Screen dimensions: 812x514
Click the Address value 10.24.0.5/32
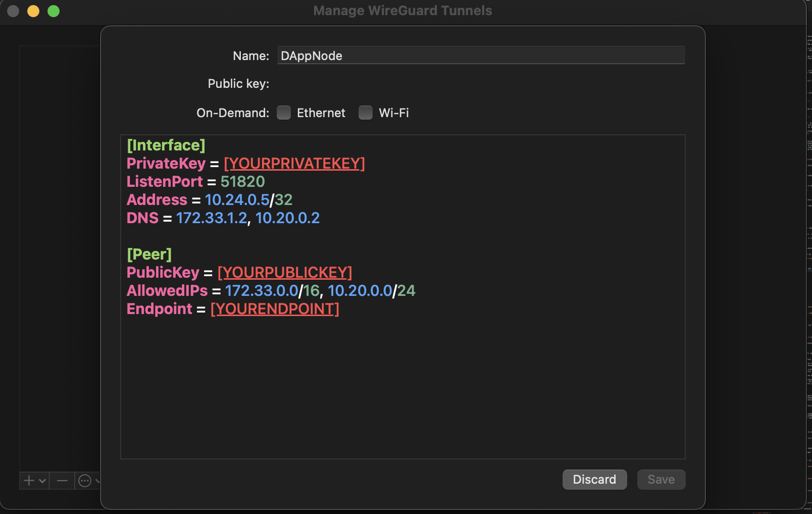pyautogui.click(x=249, y=199)
